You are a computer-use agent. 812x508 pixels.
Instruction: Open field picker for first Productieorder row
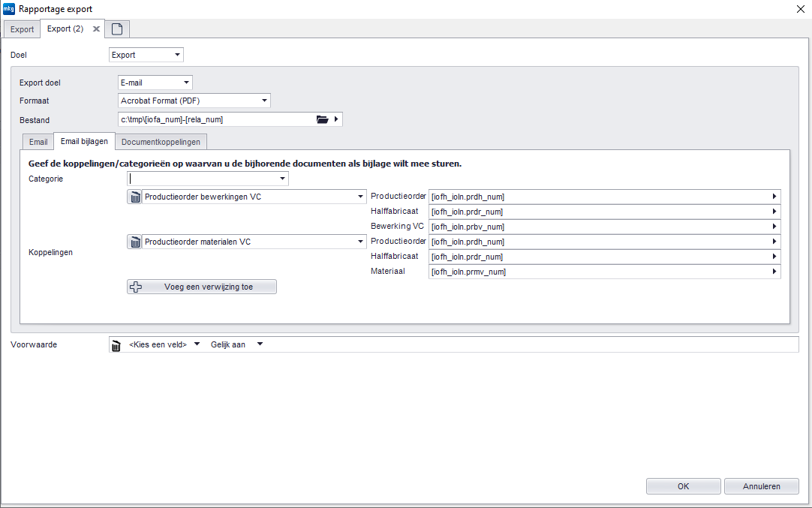tap(774, 197)
